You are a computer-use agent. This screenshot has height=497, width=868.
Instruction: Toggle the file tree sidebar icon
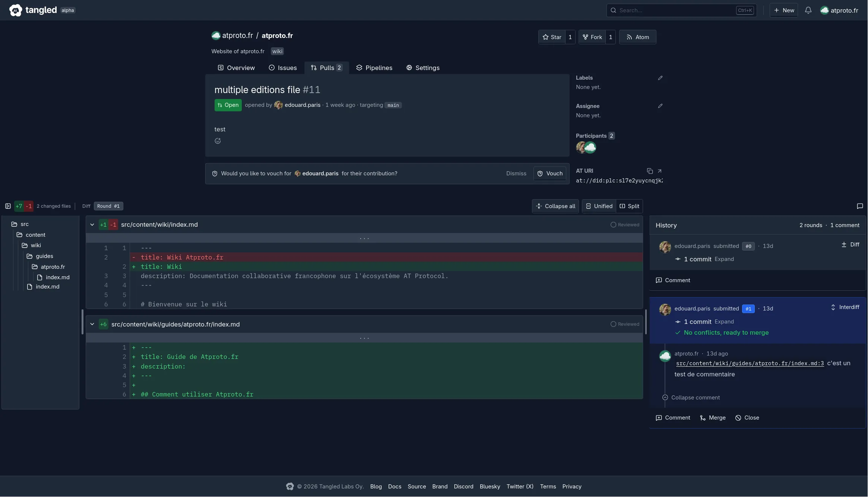(8, 206)
